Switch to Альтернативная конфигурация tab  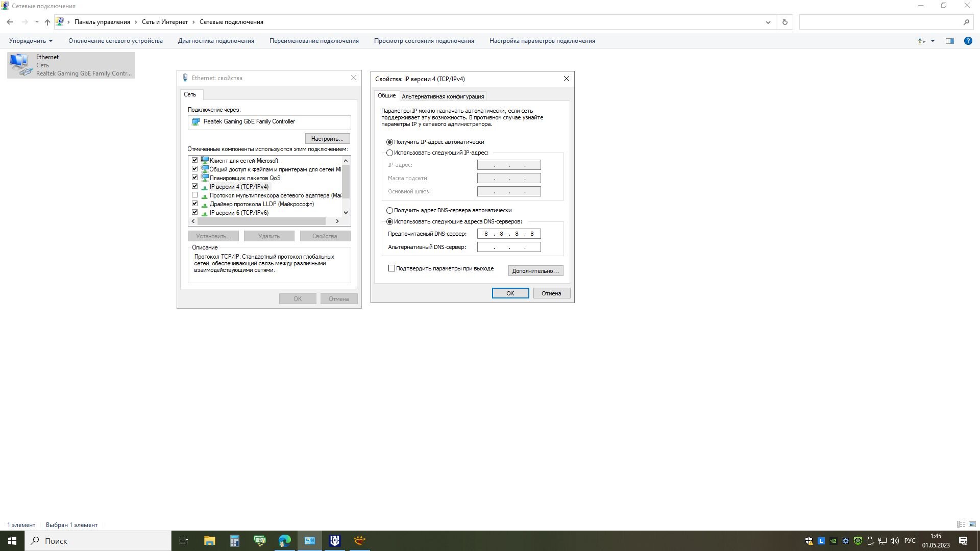tap(443, 96)
